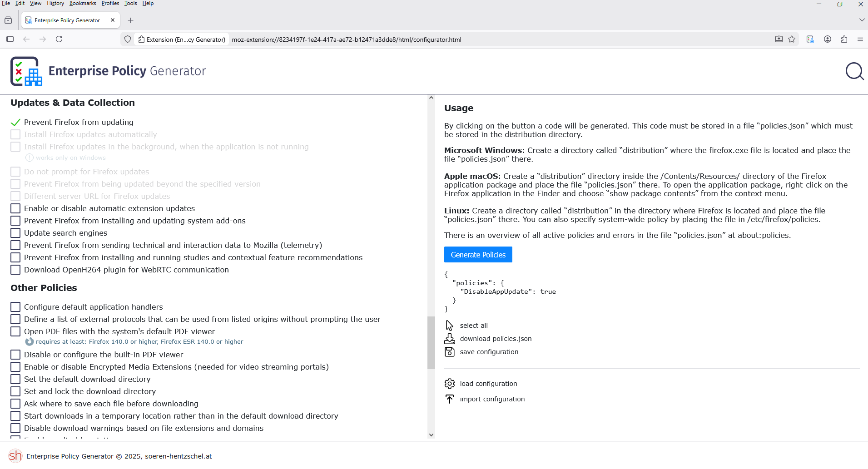
Task: Bookmark this page with the star icon
Action: click(792, 39)
